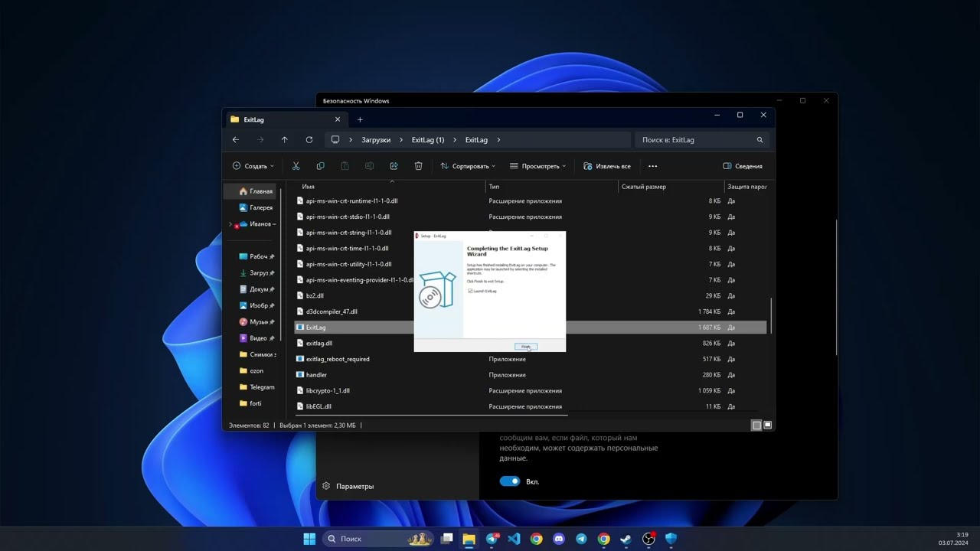Click the File Explorer taskbar icon
The height and width of the screenshot is (551, 980).
pyautogui.click(x=469, y=539)
